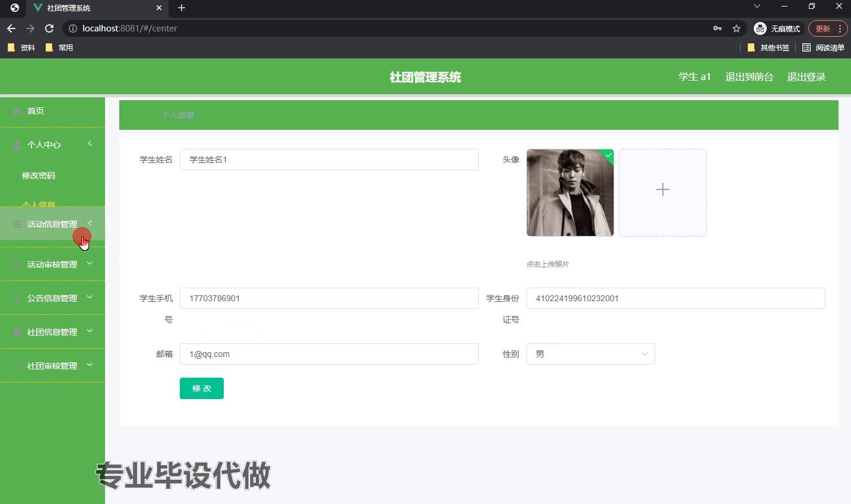The image size is (851, 504).
Task: Open the 性别 gender dropdown
Action: coord(590,354)
